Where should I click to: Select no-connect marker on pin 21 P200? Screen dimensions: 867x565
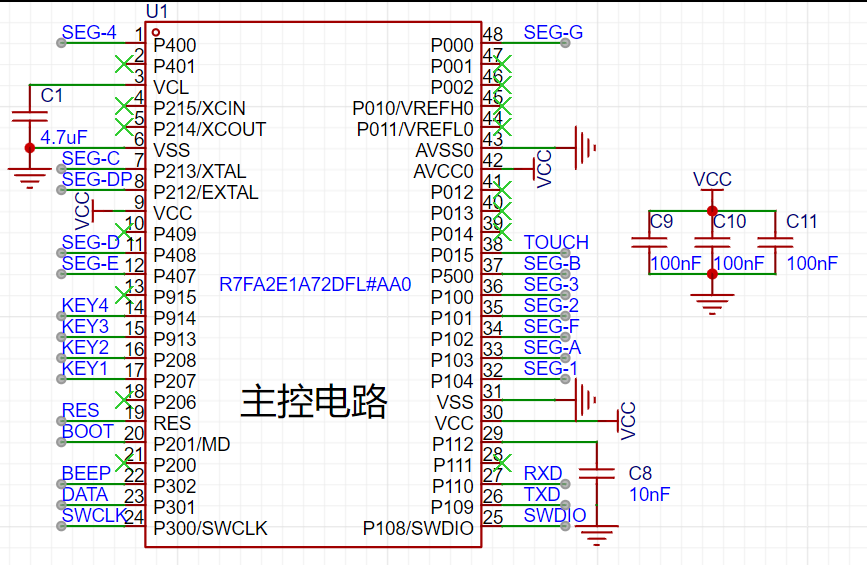click(124, 463)
